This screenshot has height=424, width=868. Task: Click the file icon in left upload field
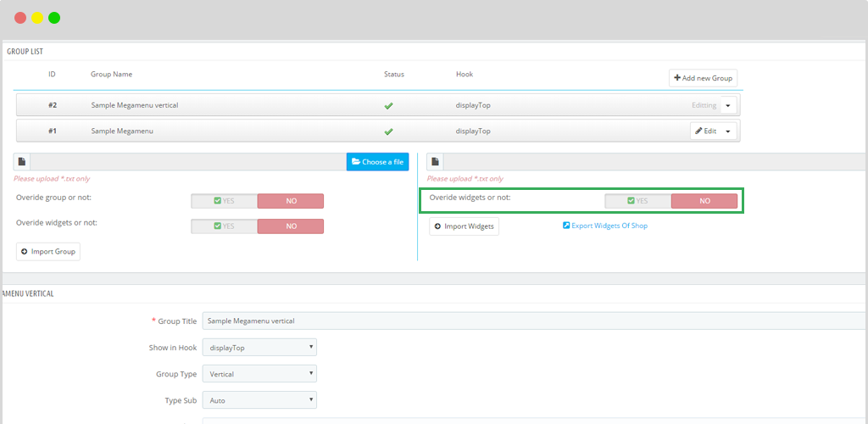pos(22,162)
